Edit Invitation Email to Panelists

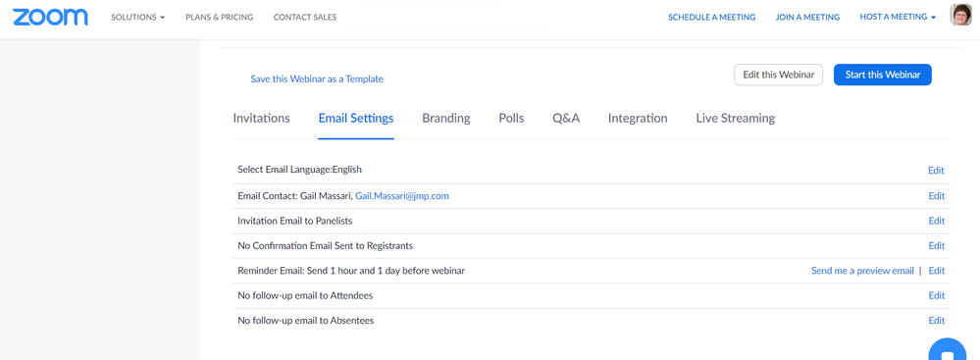pos(936,221)
